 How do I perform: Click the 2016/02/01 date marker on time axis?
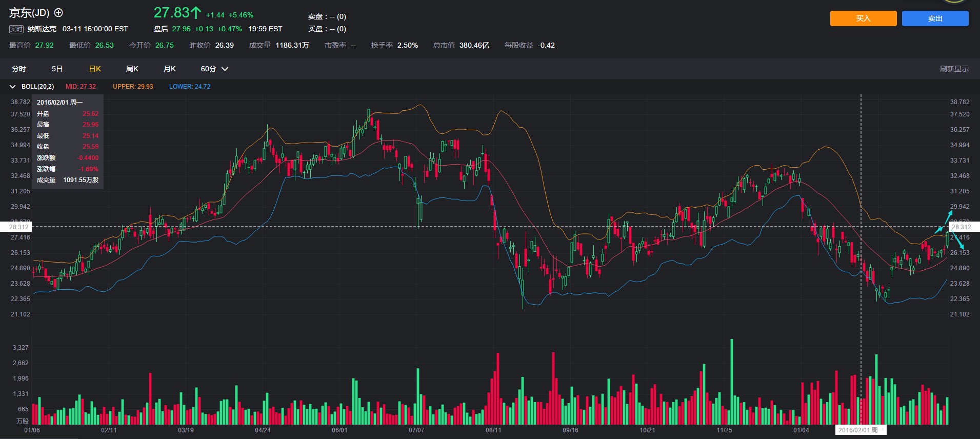(861, 430)
